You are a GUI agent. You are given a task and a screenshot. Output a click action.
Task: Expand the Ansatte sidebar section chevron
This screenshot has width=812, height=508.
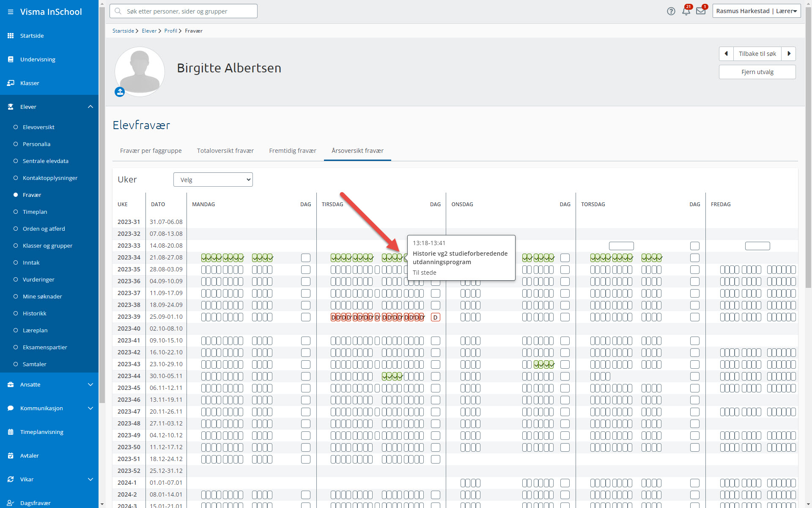tap(90, 384)
